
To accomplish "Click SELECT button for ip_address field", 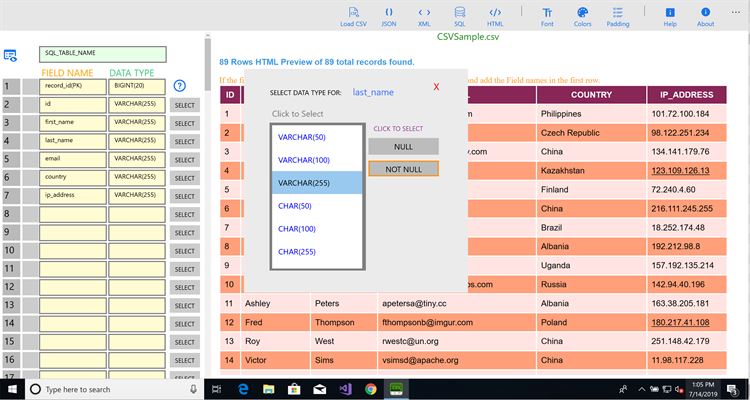I will click(185, 196).
